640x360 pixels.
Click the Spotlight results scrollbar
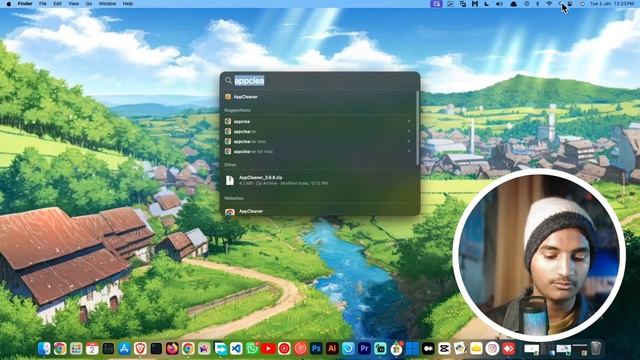[x=417, y=127]
